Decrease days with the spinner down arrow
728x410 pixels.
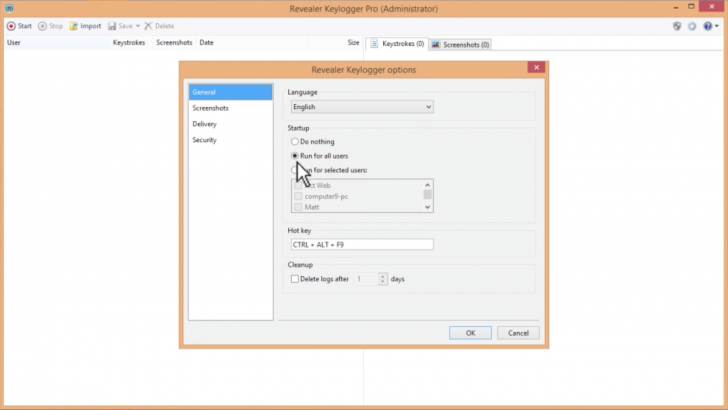[383, 282]
